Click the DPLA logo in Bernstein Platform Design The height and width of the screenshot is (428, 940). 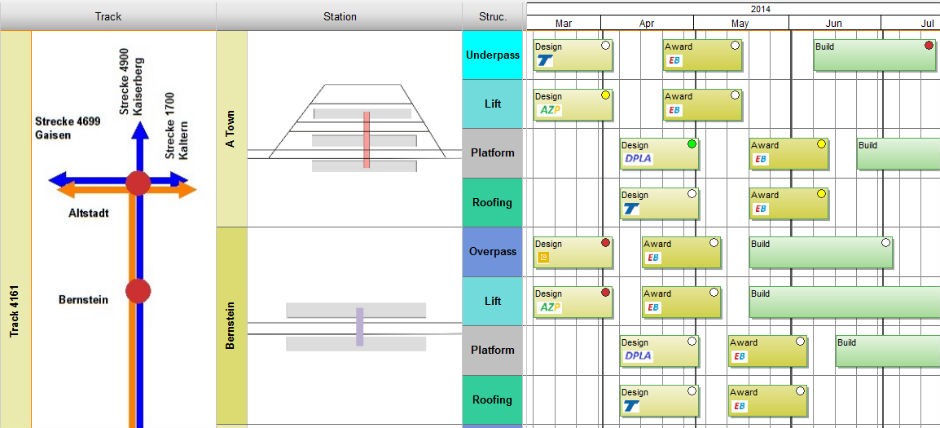(638, 356)
